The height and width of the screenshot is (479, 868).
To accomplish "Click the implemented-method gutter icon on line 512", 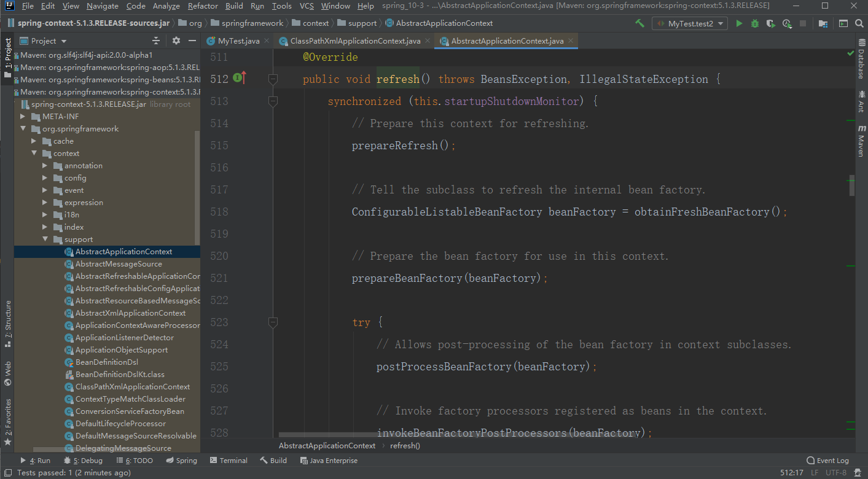I will [x=238, y=79].
